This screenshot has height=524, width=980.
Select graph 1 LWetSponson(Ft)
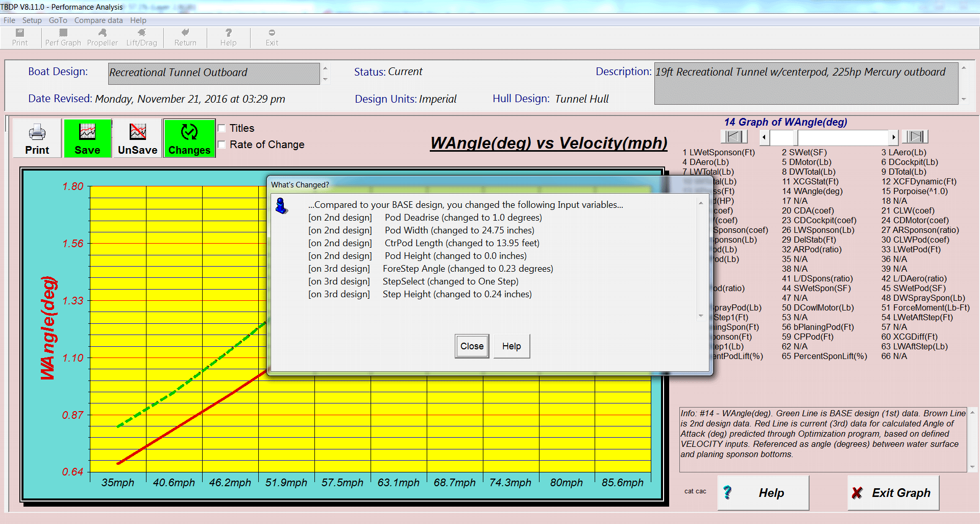coord(719,152)
